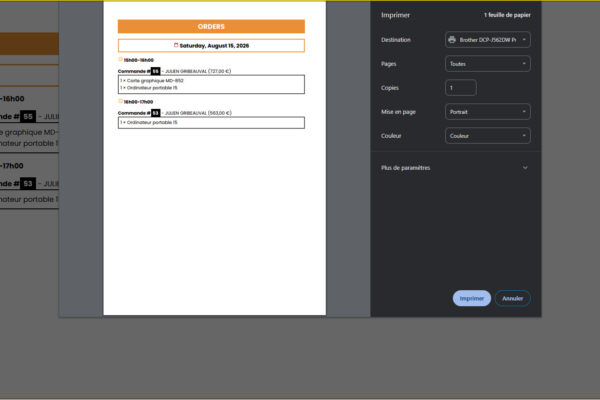The width and height of the screenshot is (600, 400).
Task: Click the ORDERS header in print preview
Action: tap(211, 26)
